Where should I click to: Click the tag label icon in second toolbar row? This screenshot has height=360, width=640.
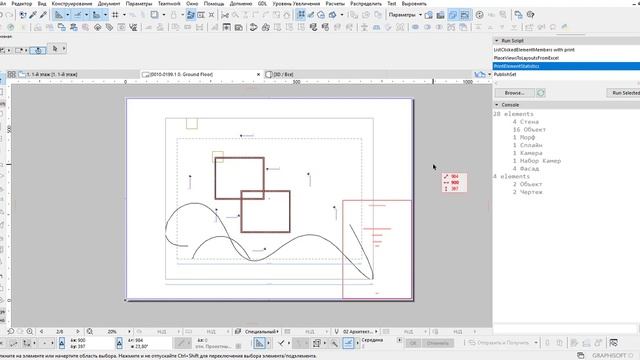click(x=109, y=27)
